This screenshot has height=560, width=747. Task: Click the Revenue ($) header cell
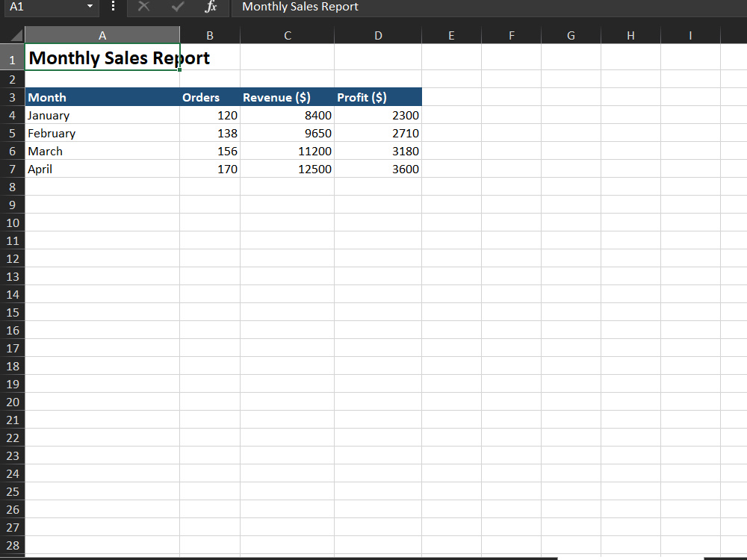click(288, 97)
